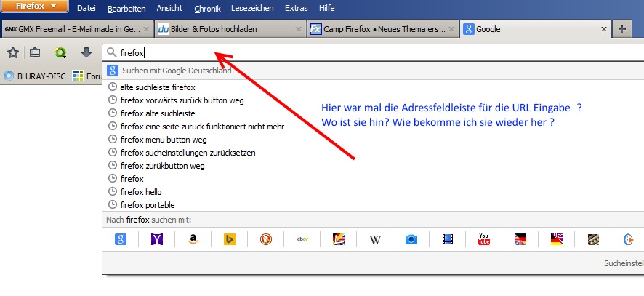Search firefox with the Yahoo icon

157,239
